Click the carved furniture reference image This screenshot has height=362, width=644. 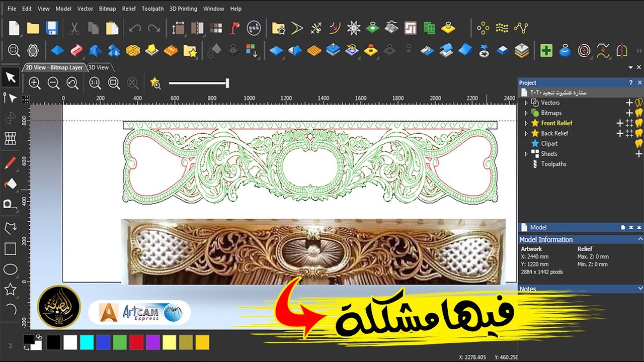(x=313, y=251)
